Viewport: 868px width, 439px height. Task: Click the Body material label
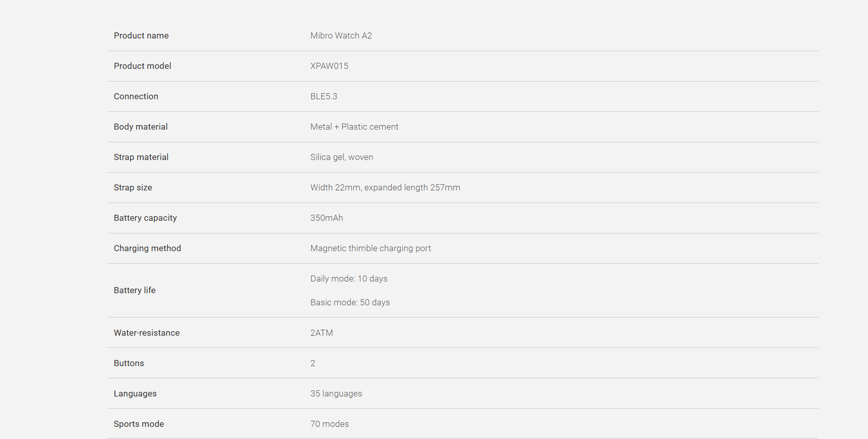[x=141, y=127]
